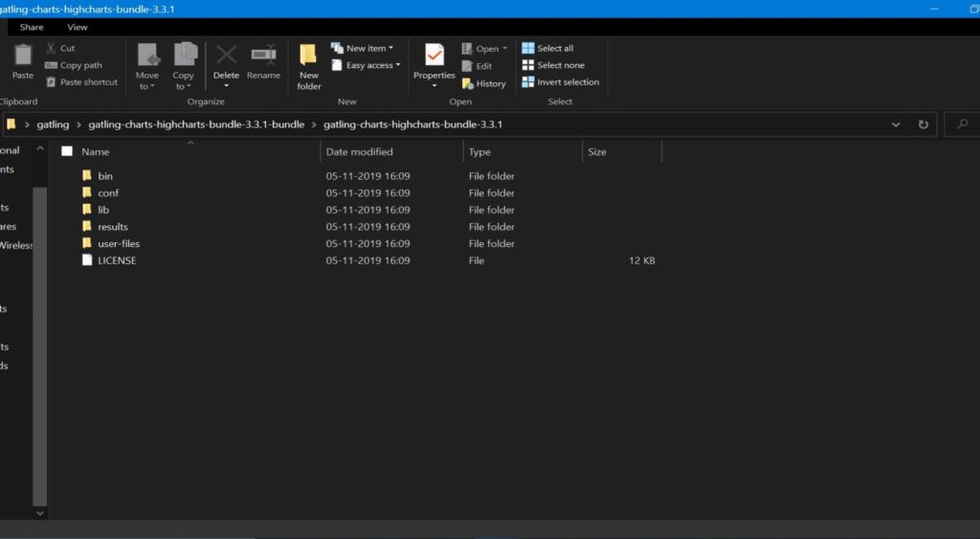
Task: Open the Share ribbon tab
Action: coord(32,27)
